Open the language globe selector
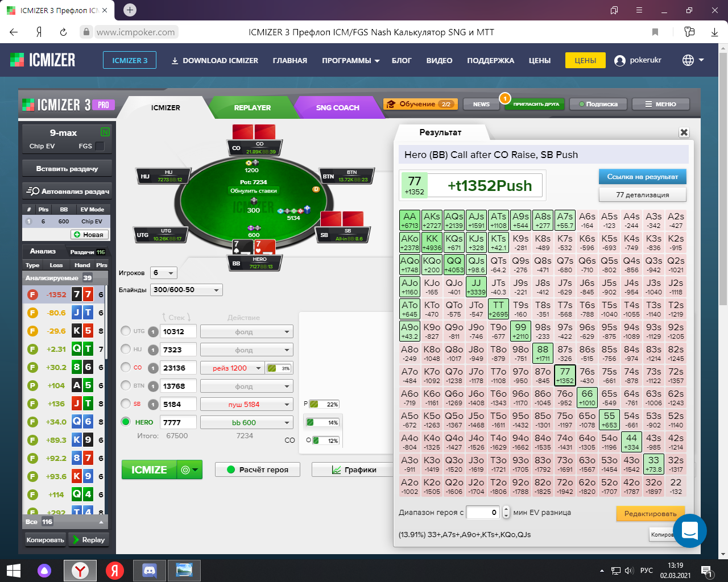 click(688, 60)
